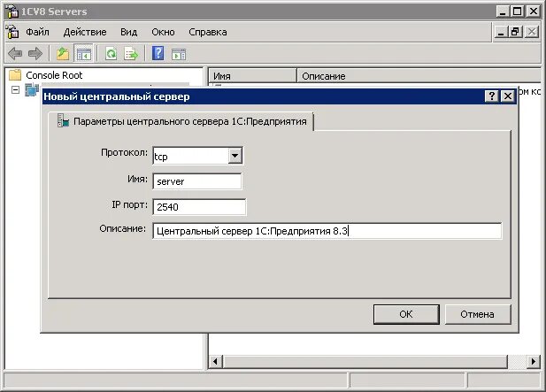Restore the inner MDI console window
The height and width of the screenshot is (392, 546).
[516, 32]
